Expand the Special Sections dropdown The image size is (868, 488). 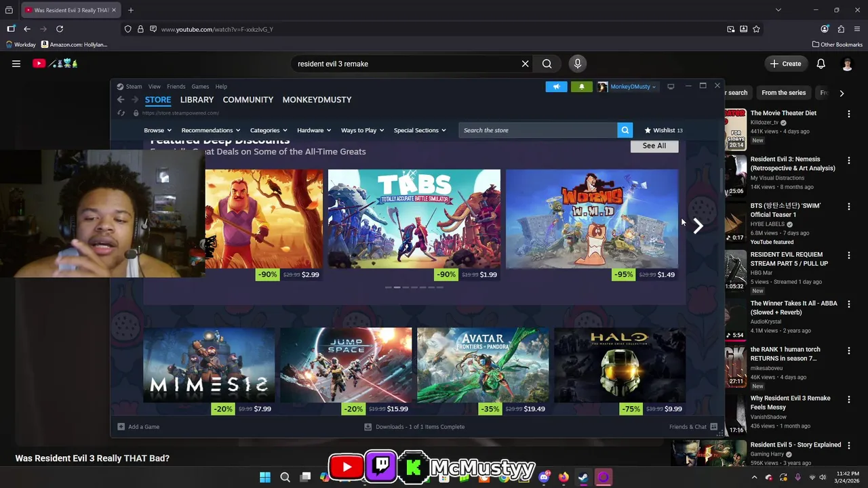coord(420,130)
